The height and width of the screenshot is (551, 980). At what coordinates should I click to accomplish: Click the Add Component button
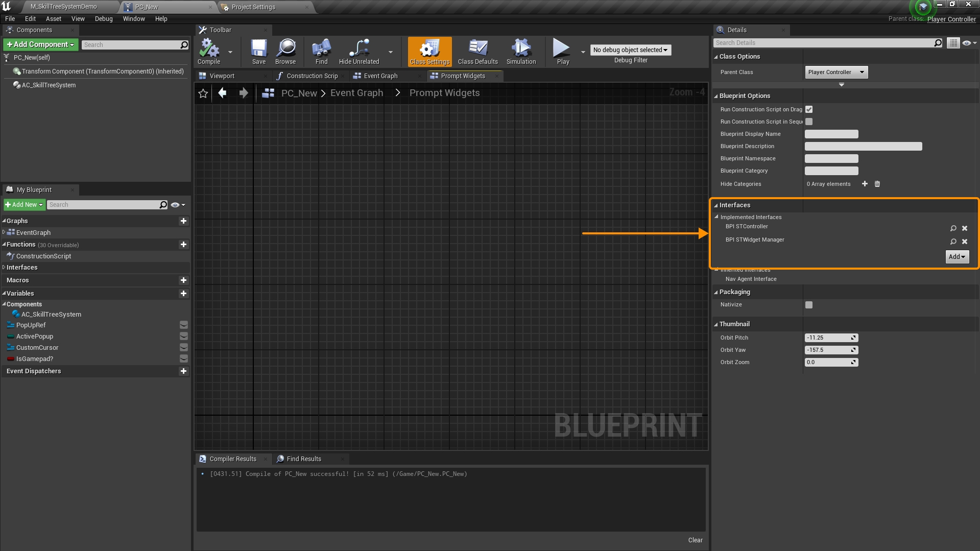coord(41,45)
